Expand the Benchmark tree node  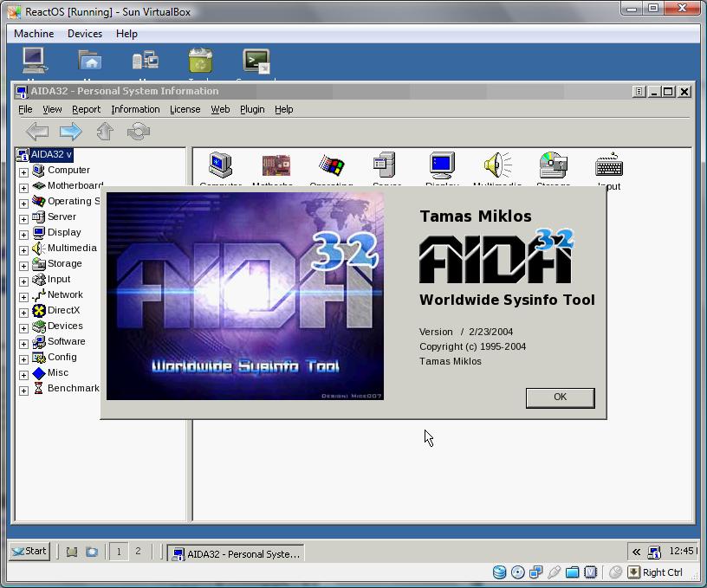tap(23, 390)
